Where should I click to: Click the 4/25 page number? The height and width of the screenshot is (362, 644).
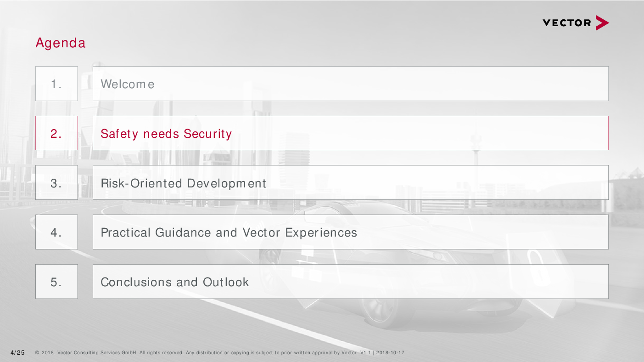click(x=17, y=353)
